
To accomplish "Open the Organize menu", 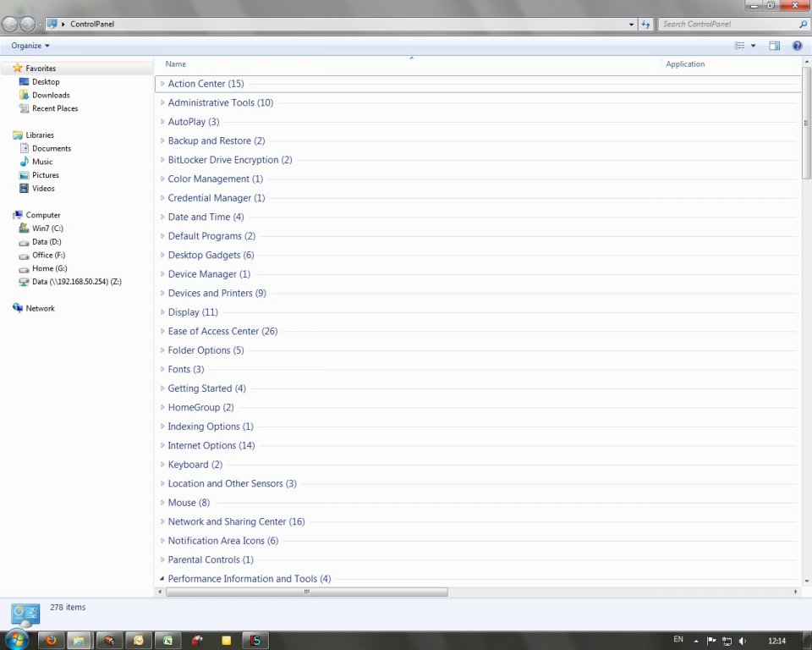I will pos(30,46).
